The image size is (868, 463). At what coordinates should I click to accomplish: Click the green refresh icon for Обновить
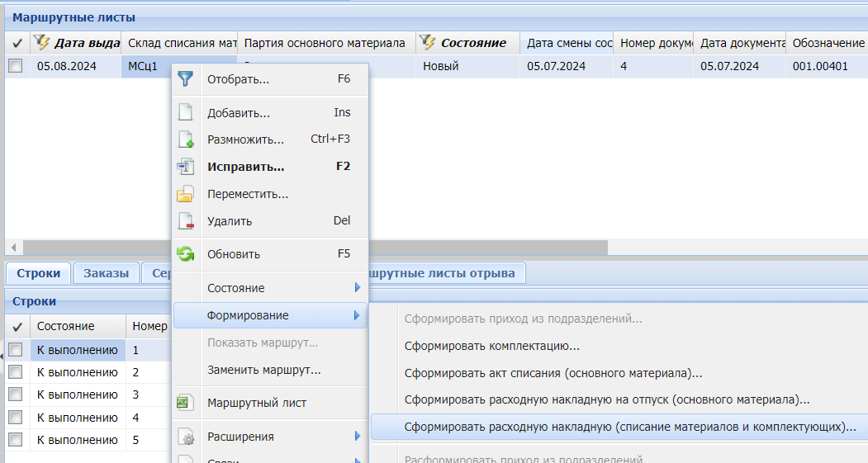tap(186, 254)
